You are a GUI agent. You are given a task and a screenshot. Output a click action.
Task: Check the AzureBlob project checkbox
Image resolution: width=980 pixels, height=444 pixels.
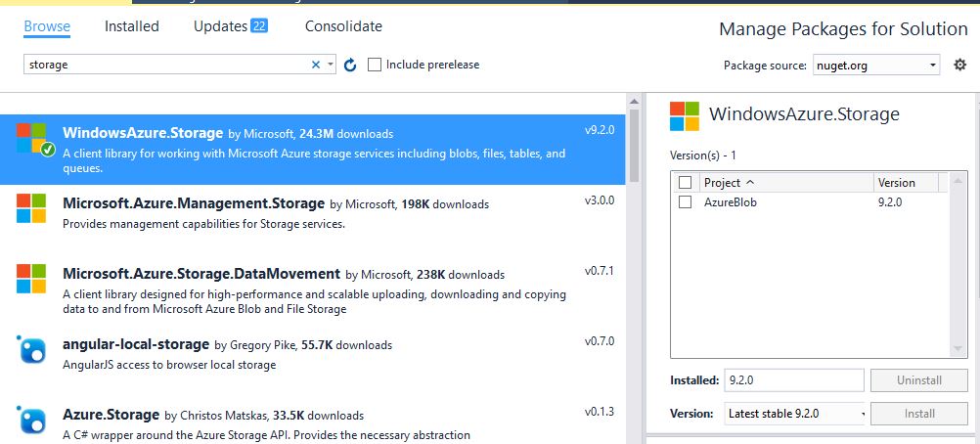[x=686, y=201]
